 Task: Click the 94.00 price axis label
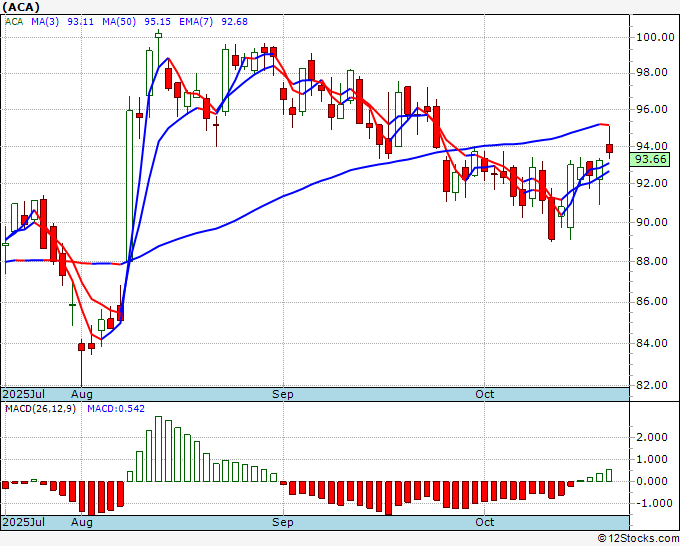coord(652,146)
